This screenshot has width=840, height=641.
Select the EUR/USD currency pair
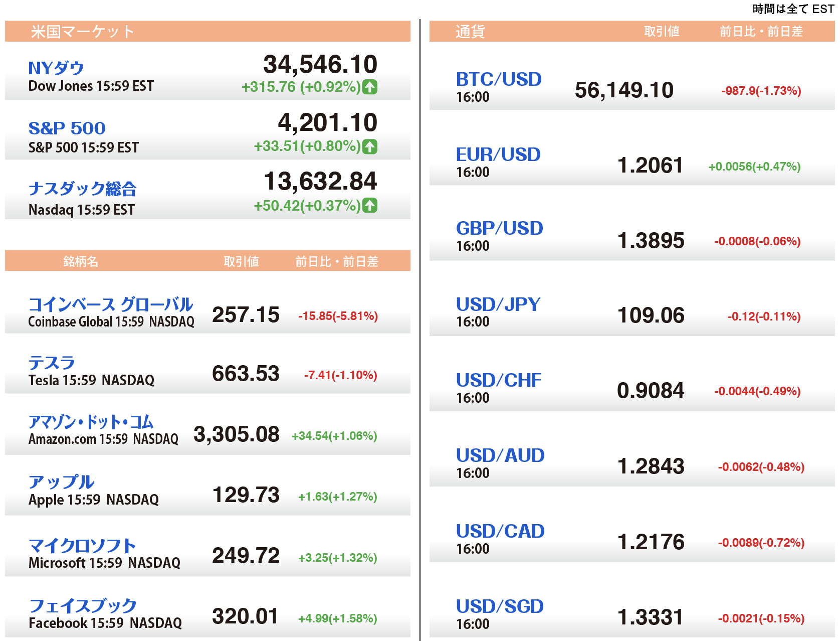[498, 154]
